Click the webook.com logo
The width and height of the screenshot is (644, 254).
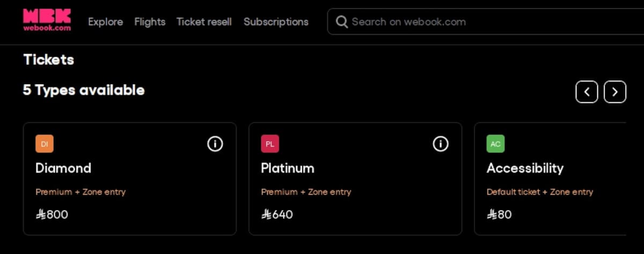coord(47,20)
